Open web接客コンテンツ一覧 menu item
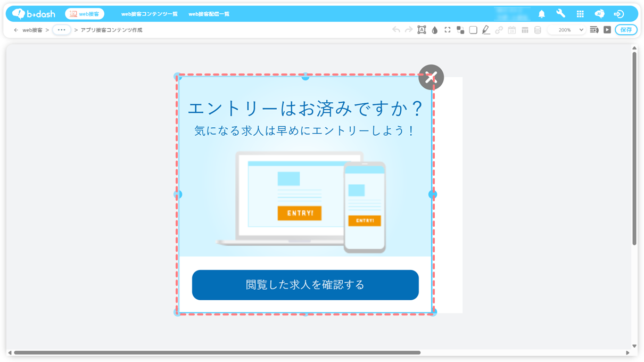 (150, 14)
